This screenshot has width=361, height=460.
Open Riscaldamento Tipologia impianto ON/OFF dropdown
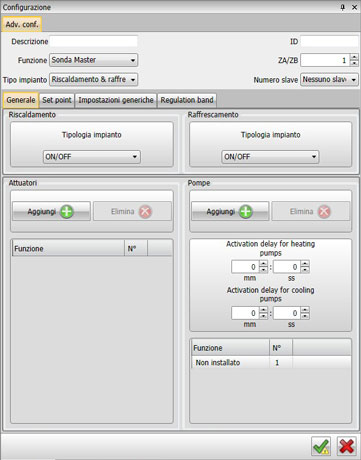click(92, 157)
